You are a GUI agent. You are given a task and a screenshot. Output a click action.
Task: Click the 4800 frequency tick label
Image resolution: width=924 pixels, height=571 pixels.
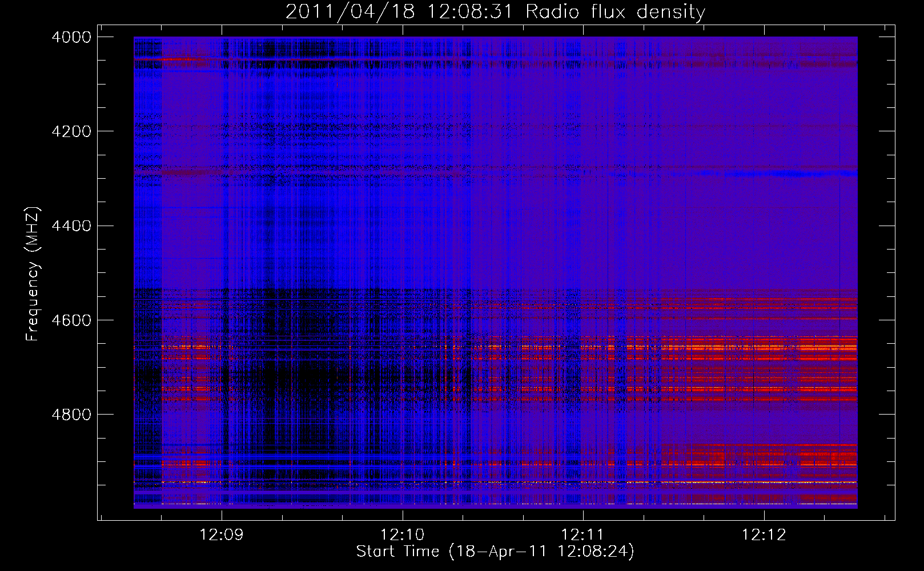[x=71, y=415]
